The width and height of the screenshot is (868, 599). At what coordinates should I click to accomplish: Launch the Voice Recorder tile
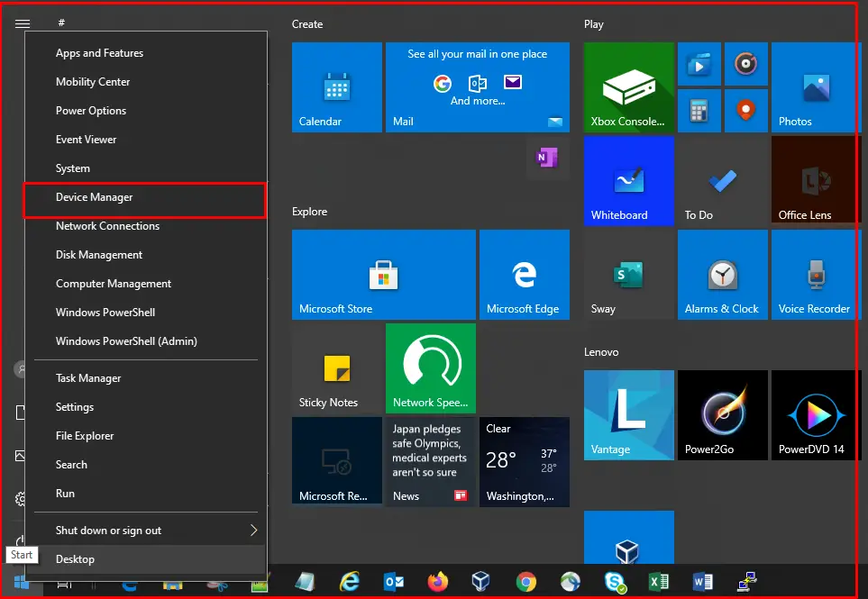point(816,275)
